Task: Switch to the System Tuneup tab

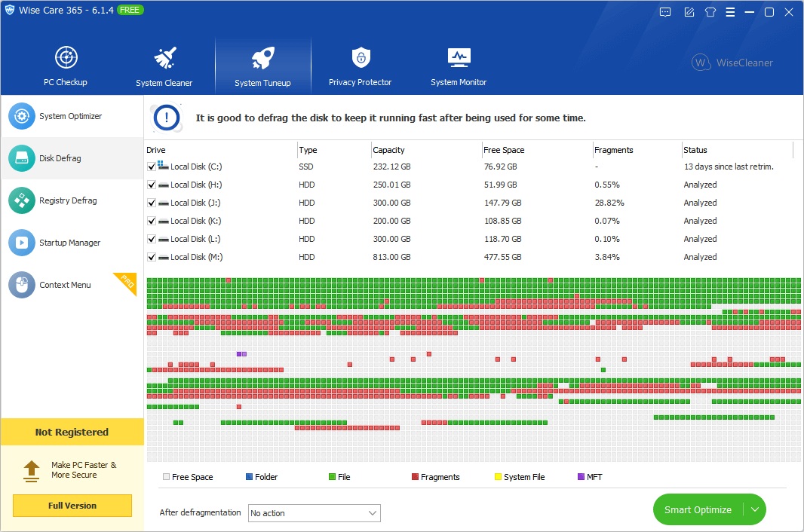Action: click(262, 65)
